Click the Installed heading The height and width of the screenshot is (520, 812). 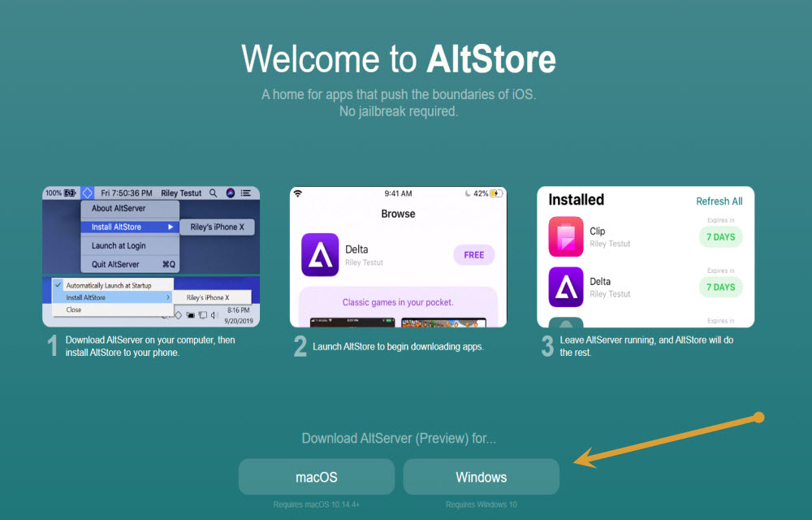point(576,199)
